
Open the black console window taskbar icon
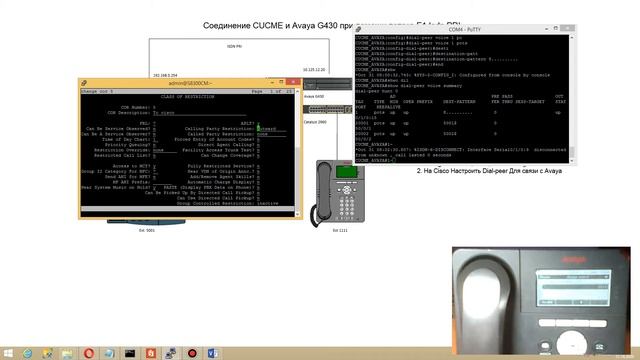pos(130,353)
